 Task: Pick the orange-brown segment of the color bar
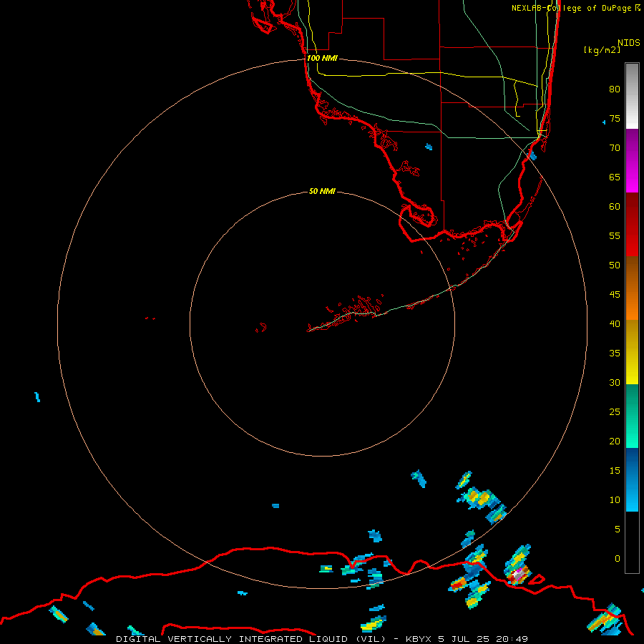point(632,288)
